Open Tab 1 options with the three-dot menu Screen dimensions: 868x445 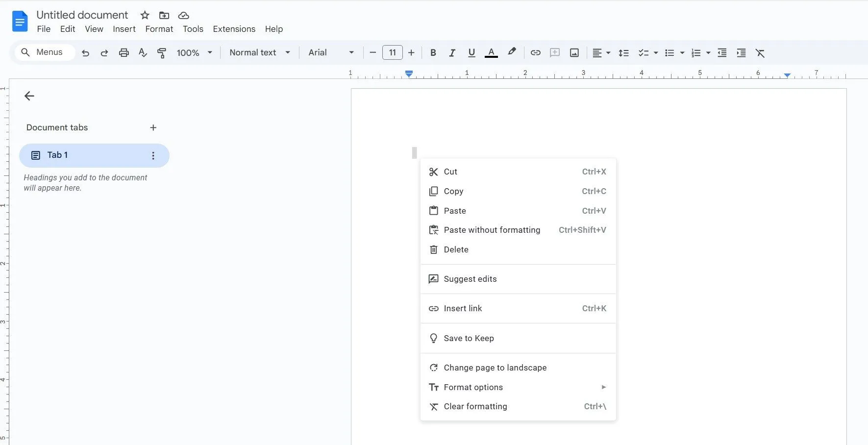click(153, 155)
